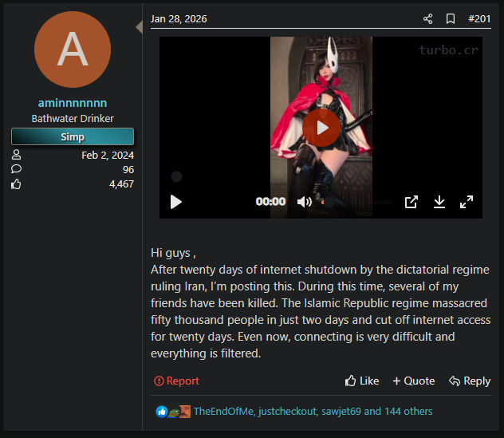Viewport: 504px width, 438px height.
Task: Bookmark this post using bookmark icon
Action: point(451,18)
